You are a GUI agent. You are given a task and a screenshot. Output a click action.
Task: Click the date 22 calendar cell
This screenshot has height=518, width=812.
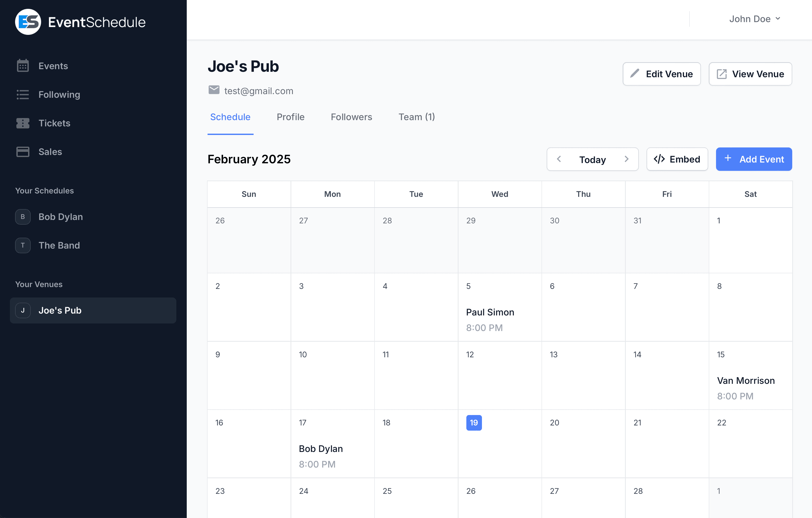[751, 443]
